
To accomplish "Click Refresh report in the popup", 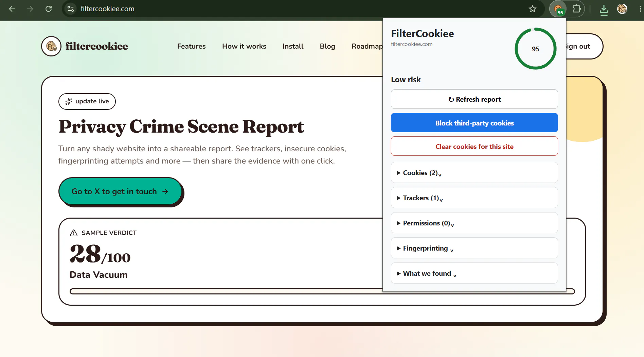I will pos(474,99).
